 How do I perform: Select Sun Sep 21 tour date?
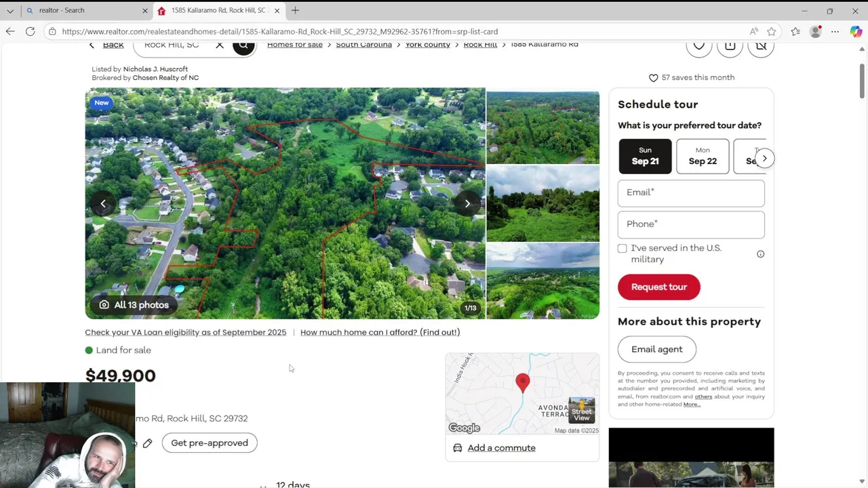click(645, 156)
